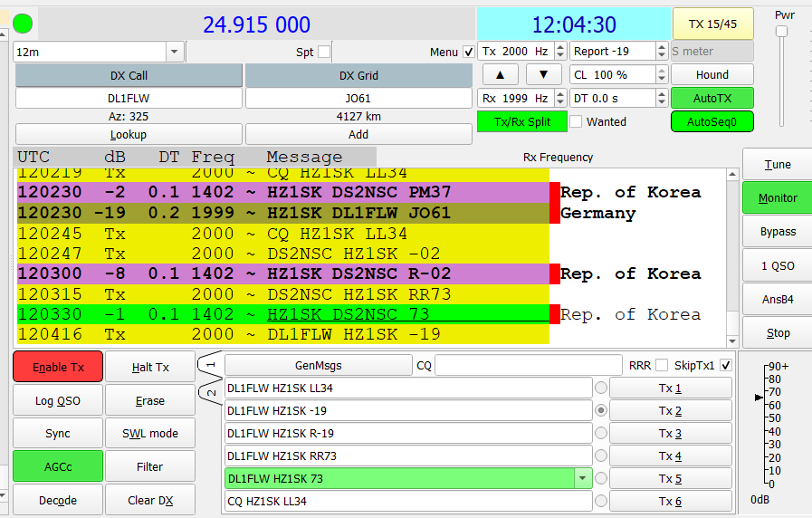Click the Hound mode button
This screenshot has height=518, width=812.
[x=712, y=74]
